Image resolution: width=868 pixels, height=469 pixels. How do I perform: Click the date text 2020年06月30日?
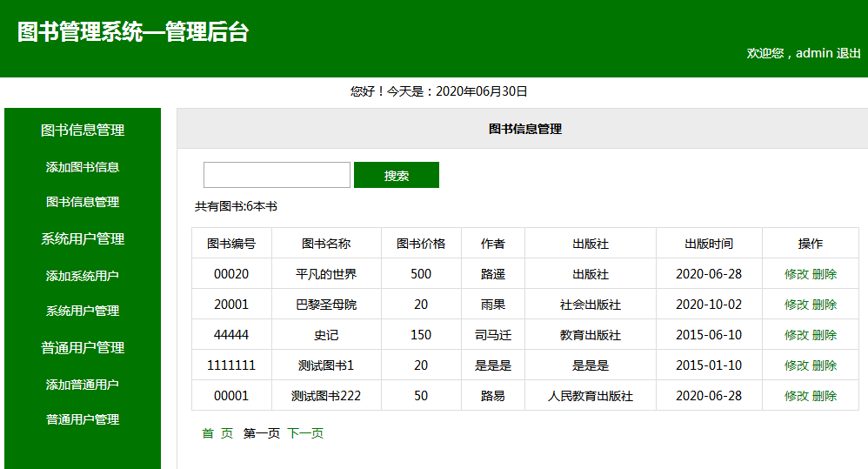coord(482,91)
